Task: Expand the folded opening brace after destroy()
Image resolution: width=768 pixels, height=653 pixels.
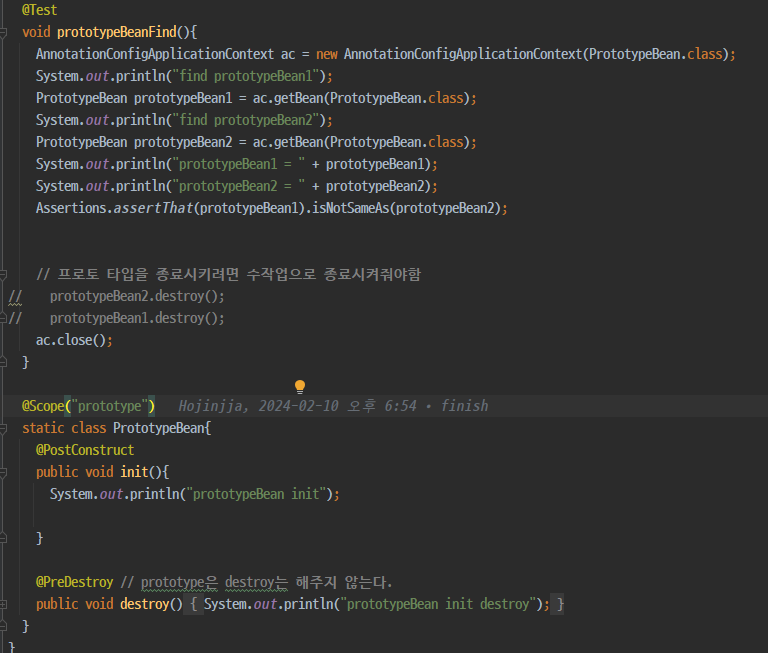Action: point(194,604)
